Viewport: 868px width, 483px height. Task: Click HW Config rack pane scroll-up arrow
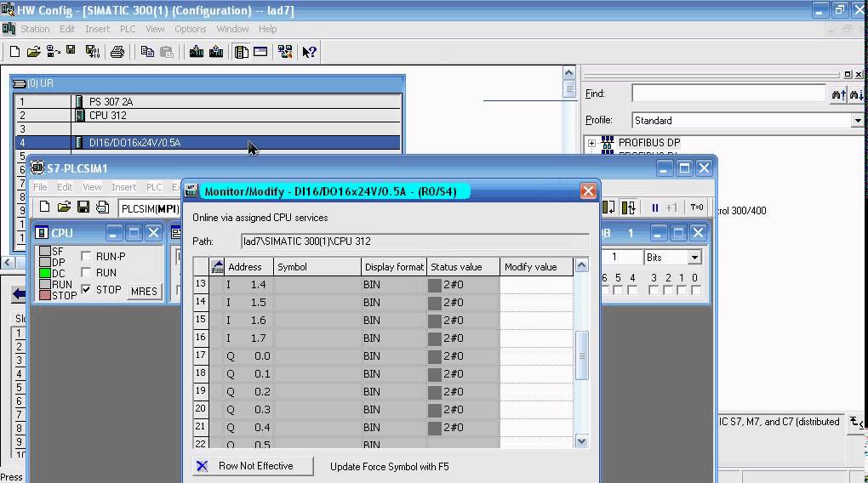[568, 72]
